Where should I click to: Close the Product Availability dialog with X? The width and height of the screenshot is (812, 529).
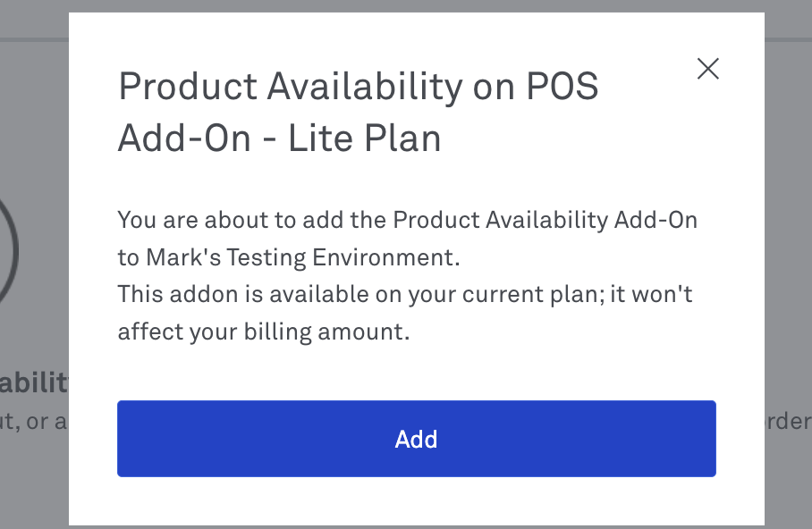coord(708,69)
